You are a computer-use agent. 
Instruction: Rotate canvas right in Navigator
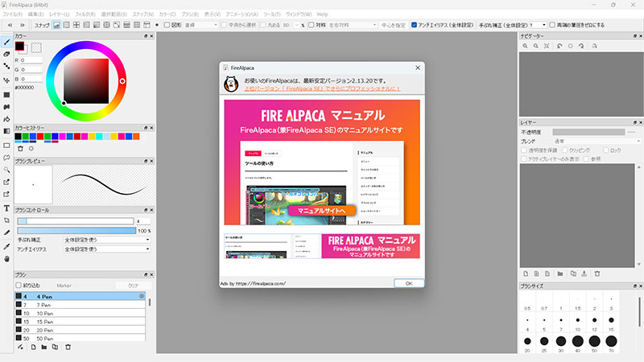[581, 46]
